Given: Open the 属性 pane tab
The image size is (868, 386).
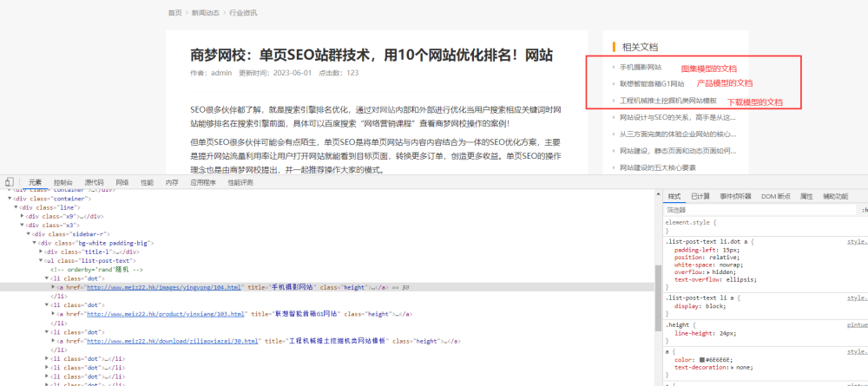Looking at the screenshot, I should tap(806, 196).
